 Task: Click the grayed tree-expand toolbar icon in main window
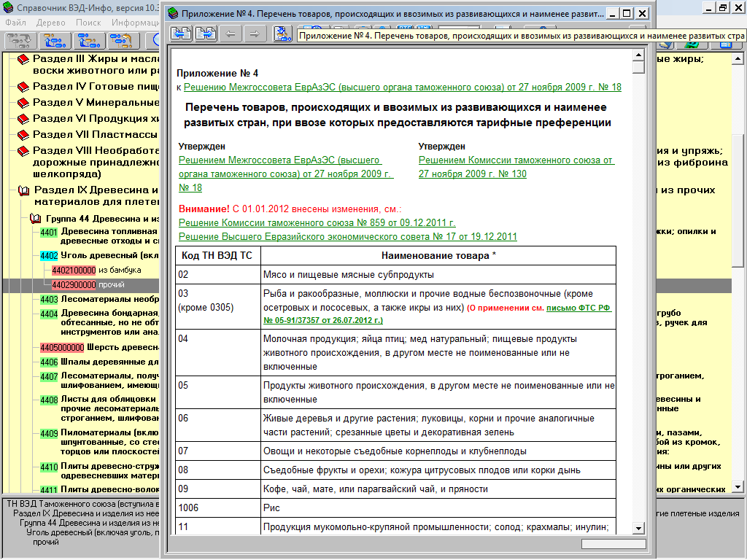pos(20,41)
